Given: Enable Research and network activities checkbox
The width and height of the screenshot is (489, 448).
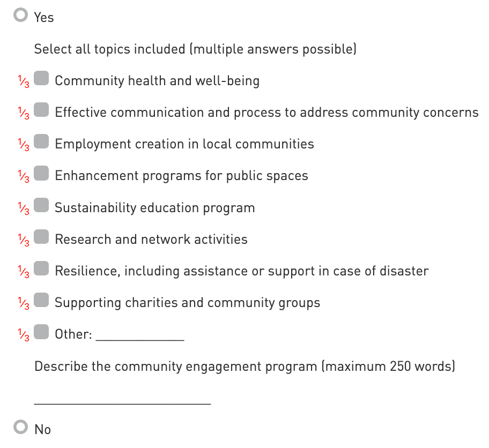Looking at the screenshot, I should pos(42,237).
